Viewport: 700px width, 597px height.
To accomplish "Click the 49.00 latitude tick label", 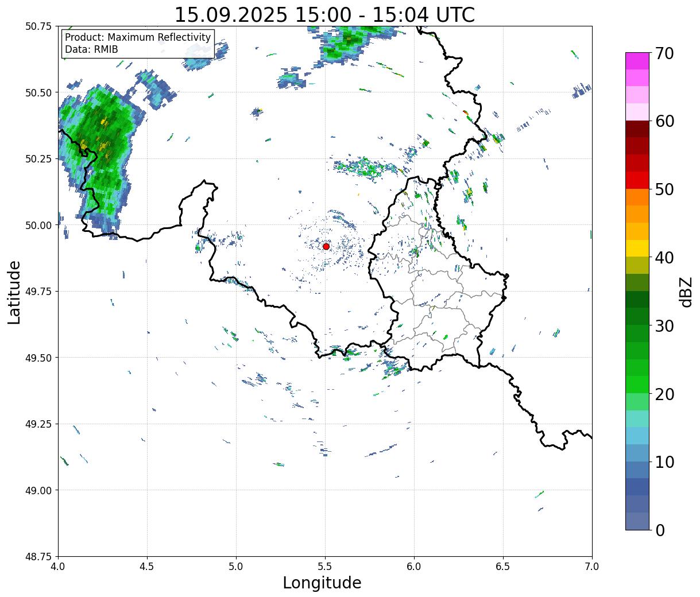I will (x=38, y=490).
